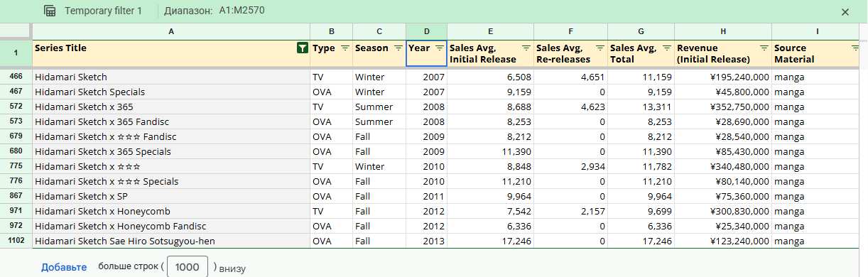This screenshot has height=277, width=868.
Task: Select the revenue cell ¥123,240,000
Action: coord(723,241)
